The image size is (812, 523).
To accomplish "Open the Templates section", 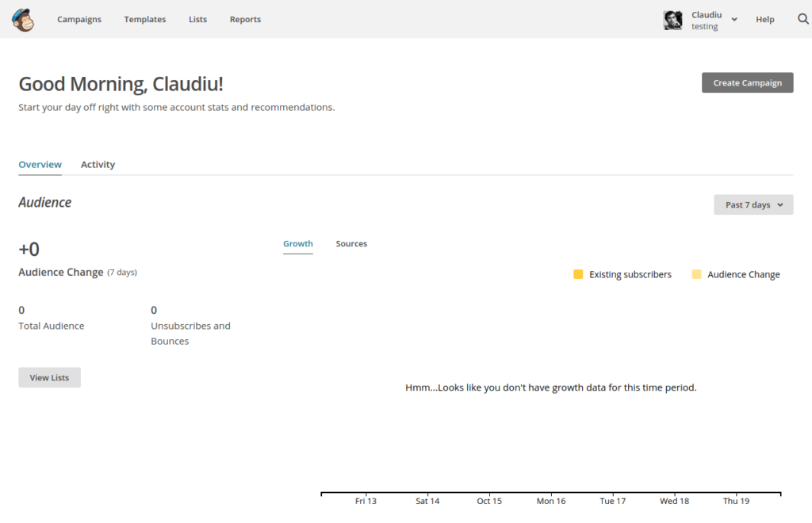I will (144, 19).
